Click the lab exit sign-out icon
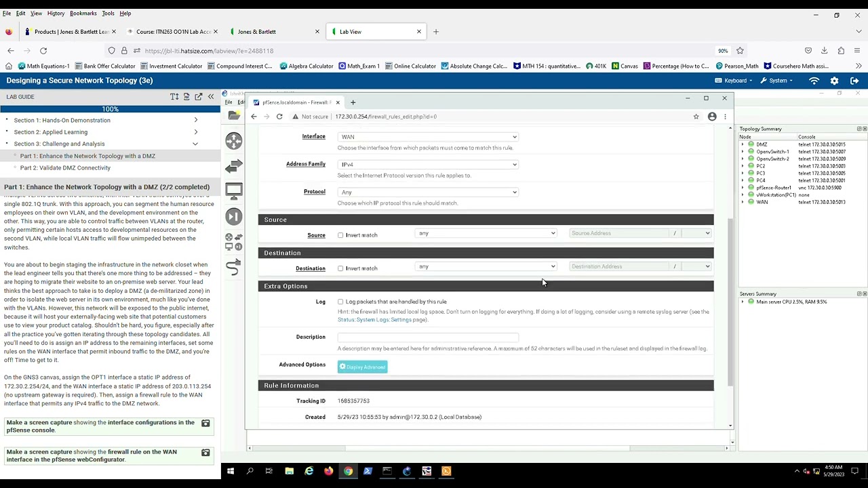 tap(854, 81)
